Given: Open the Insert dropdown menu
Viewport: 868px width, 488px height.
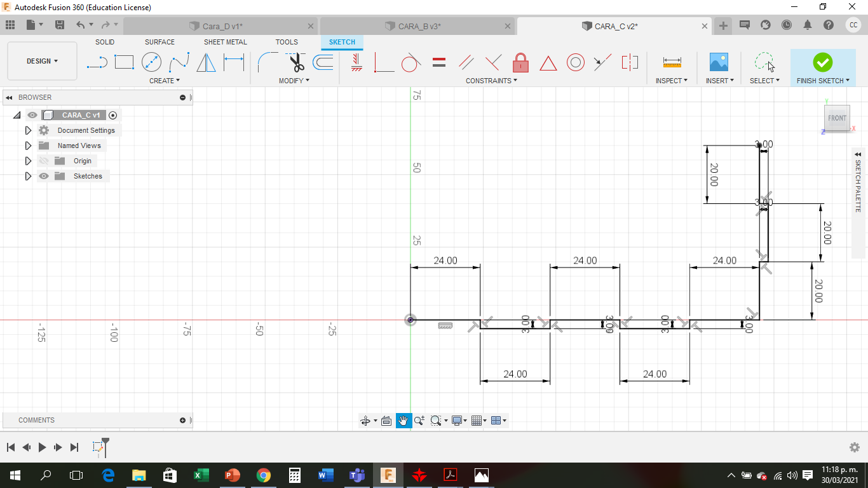Looking at the screenshot, I should tap(720, 81).
